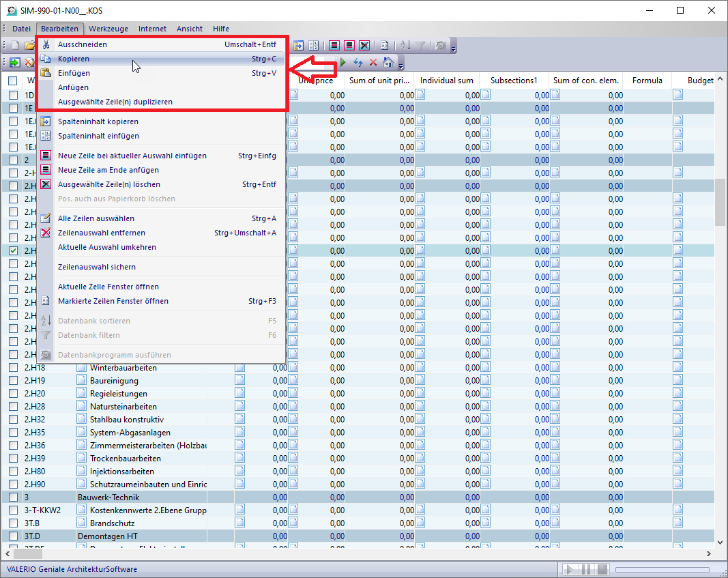This screenshot has width=728, height=578.
Task: Choose Kopieren from the Bearbeiten menu
Action: click(x=74, y=59)
